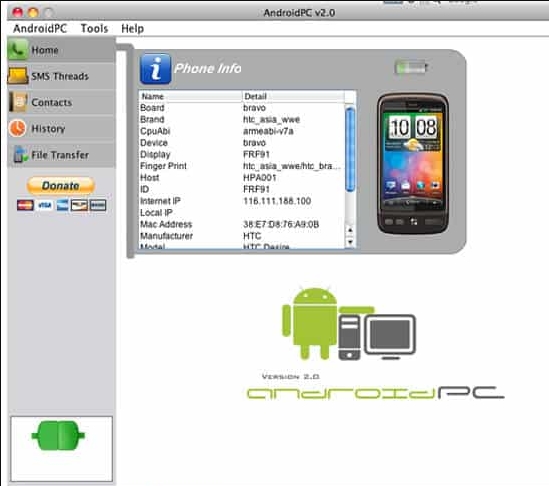Click the Discover card icon
Screen dimensions: 549x486
[79, 205]
